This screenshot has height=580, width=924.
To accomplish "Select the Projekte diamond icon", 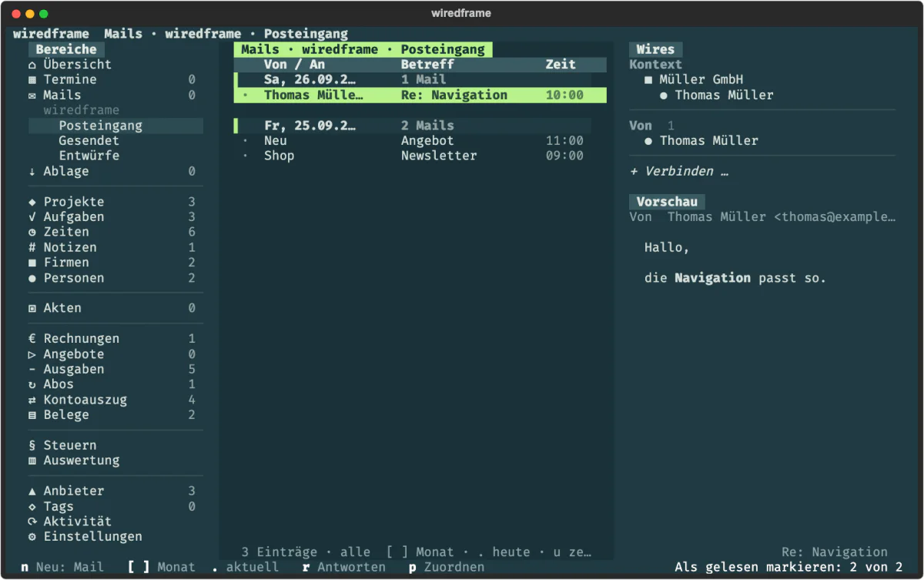I will [x=32, y=202].
